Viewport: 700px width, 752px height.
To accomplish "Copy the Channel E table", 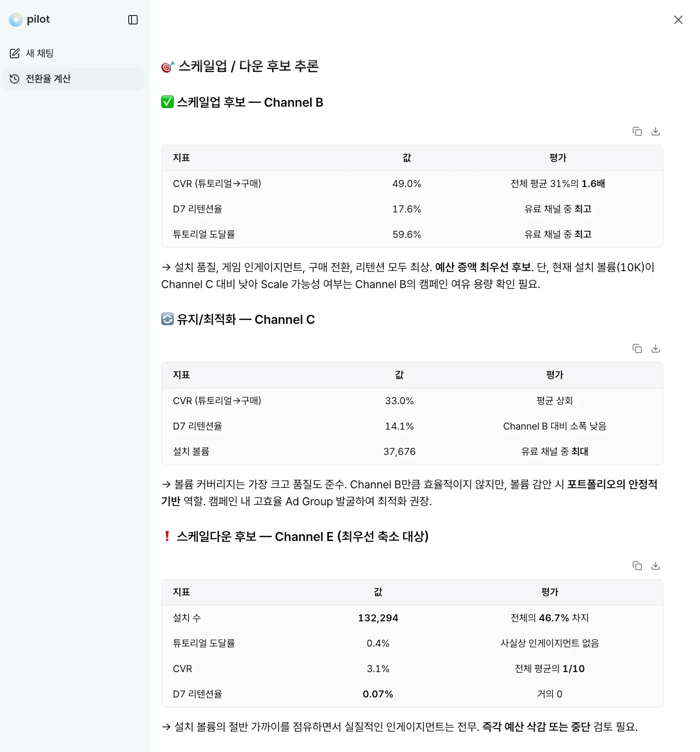I will pyautogui.click(x=637, y=566).
